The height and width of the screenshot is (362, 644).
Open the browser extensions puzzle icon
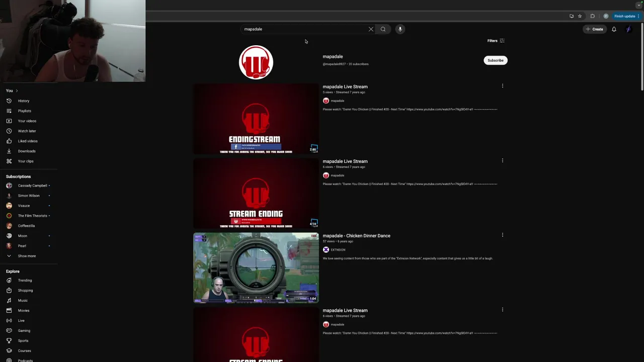592,16
